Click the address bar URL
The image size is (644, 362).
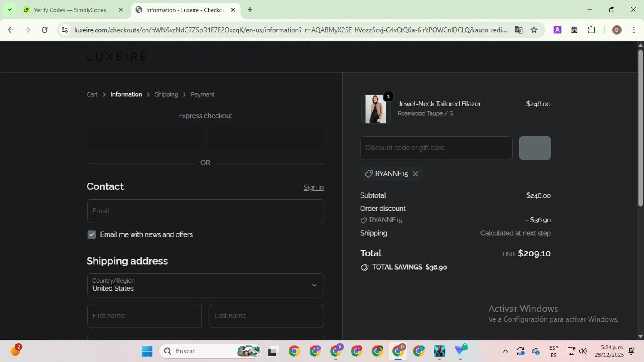point(290,30)
